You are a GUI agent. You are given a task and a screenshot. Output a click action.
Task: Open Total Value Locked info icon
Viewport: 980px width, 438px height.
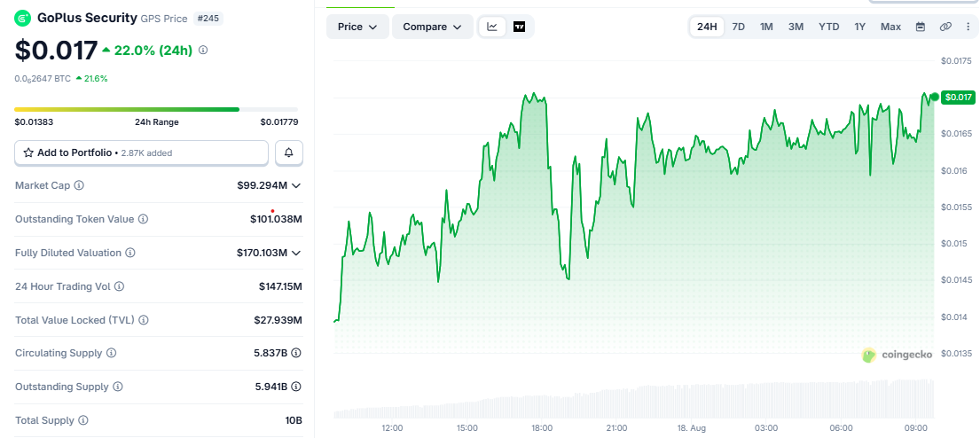(x=143, y=320)
